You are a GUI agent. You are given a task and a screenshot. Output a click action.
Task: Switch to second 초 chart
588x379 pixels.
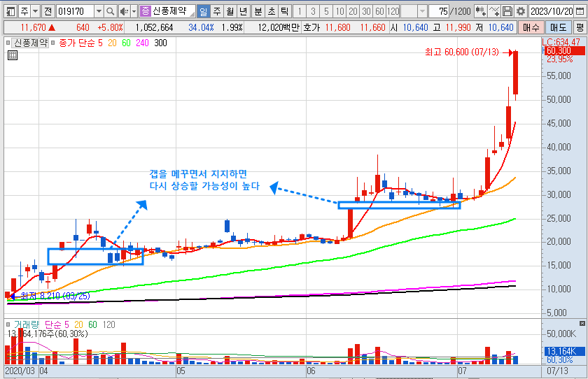pyautogui.click(x=271, y=11)
